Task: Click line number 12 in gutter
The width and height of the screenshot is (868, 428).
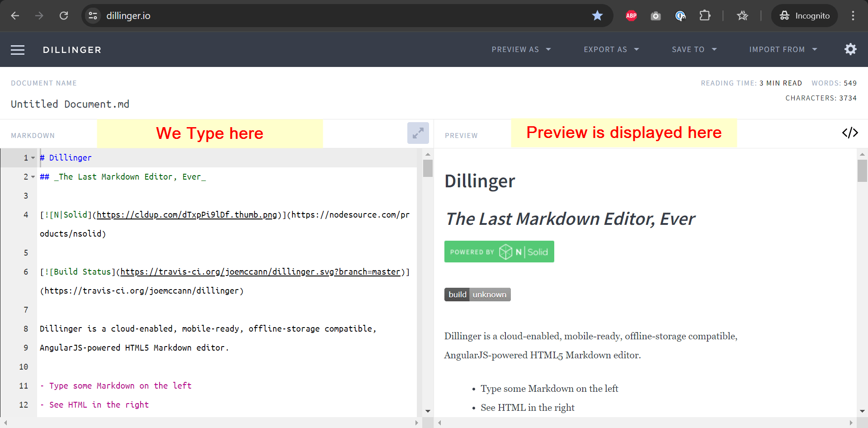Action: point(24,405)
